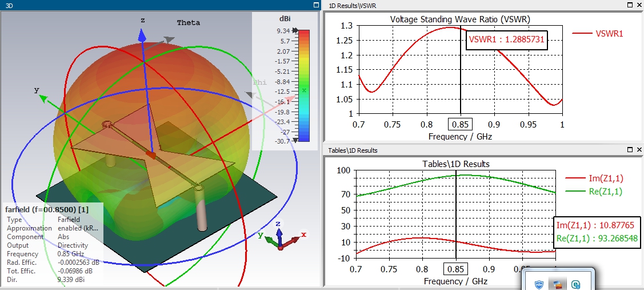Maximize the 1D Results\VSWR window
The image size is (644, 290).
(630, 5)
